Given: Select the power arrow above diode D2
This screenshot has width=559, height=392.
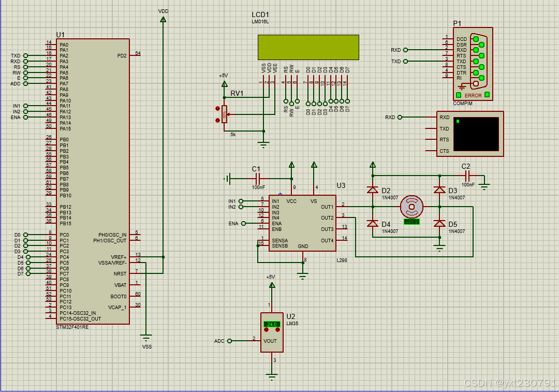Looking at the screenshot, I should pos(373,165).
